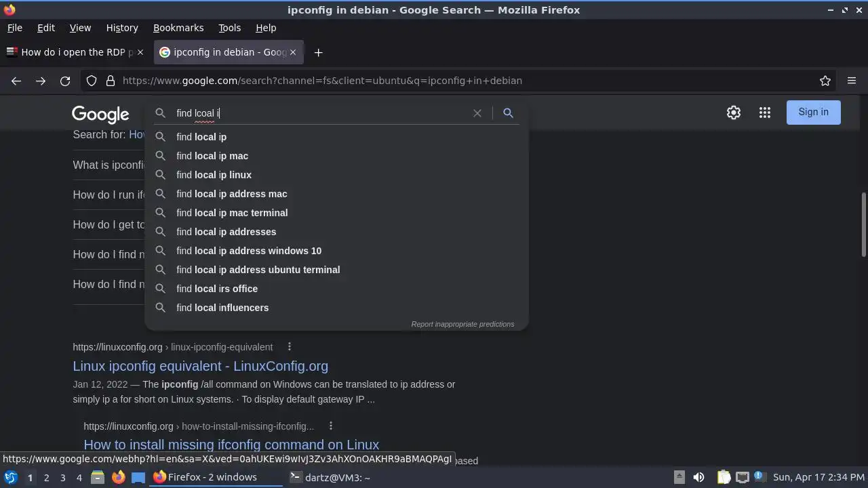Choose suggestion 'find local ip address windows 10'
868x488 pixels.
point(336,251)
